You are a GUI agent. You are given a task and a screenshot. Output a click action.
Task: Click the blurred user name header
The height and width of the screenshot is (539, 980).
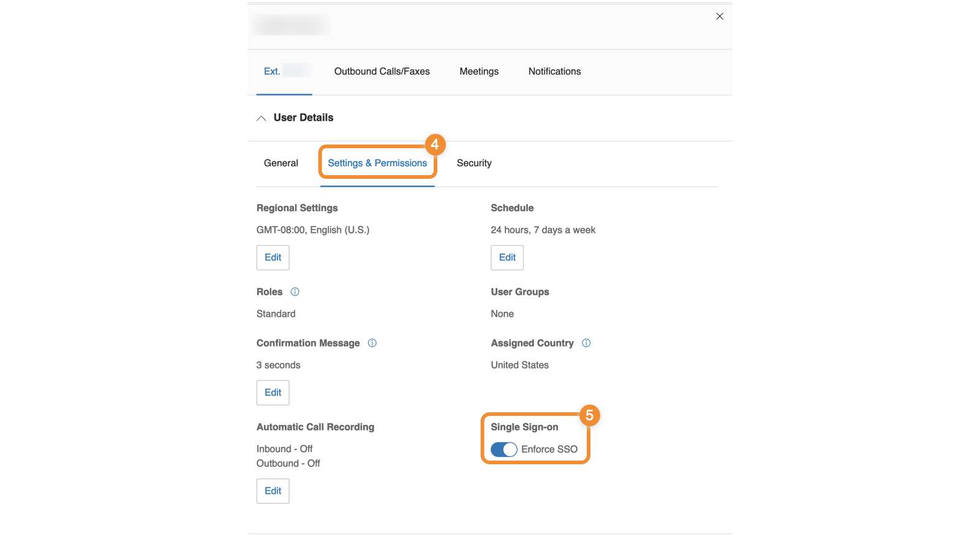(x=290, y=25)
